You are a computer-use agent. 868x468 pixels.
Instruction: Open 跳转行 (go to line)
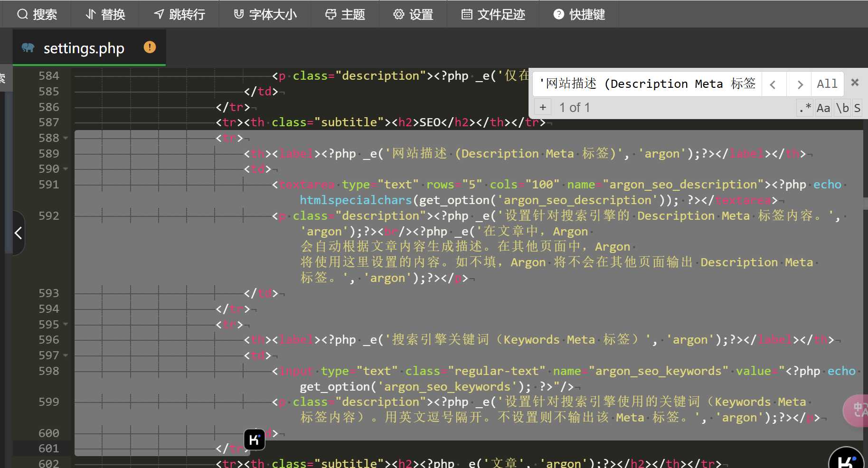[179, 14]
